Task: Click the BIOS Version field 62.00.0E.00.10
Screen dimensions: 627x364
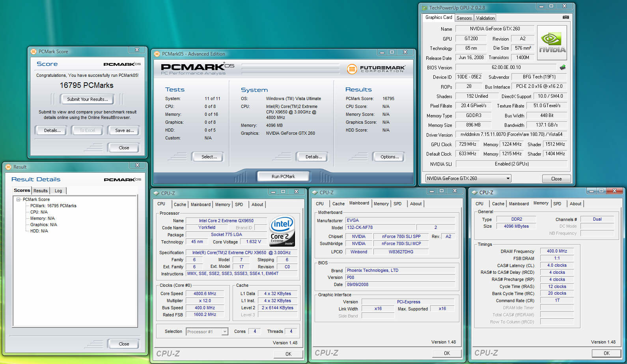Action: coord(506,67)
